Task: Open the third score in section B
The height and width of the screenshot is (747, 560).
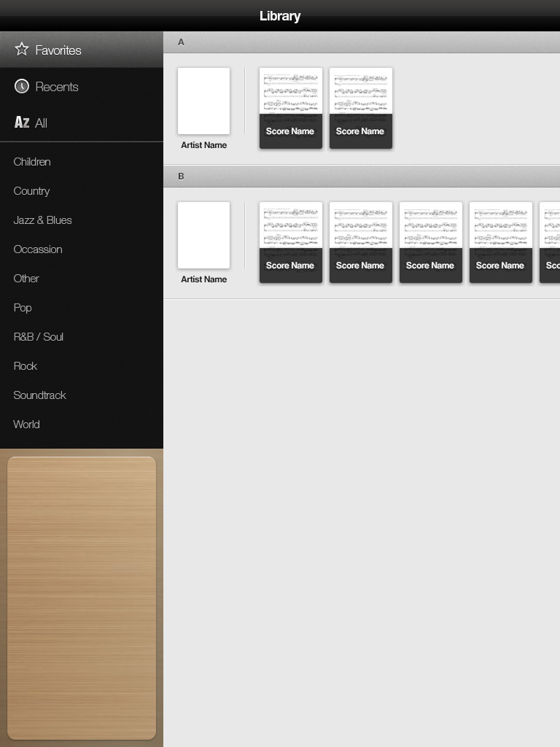Action: [x=430, y=242]
